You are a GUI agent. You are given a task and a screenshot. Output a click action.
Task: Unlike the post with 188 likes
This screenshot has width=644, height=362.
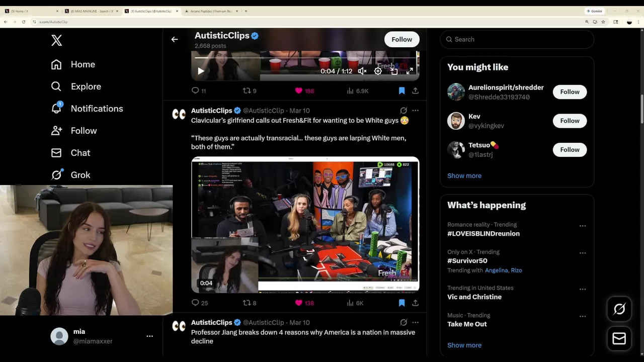304,91
